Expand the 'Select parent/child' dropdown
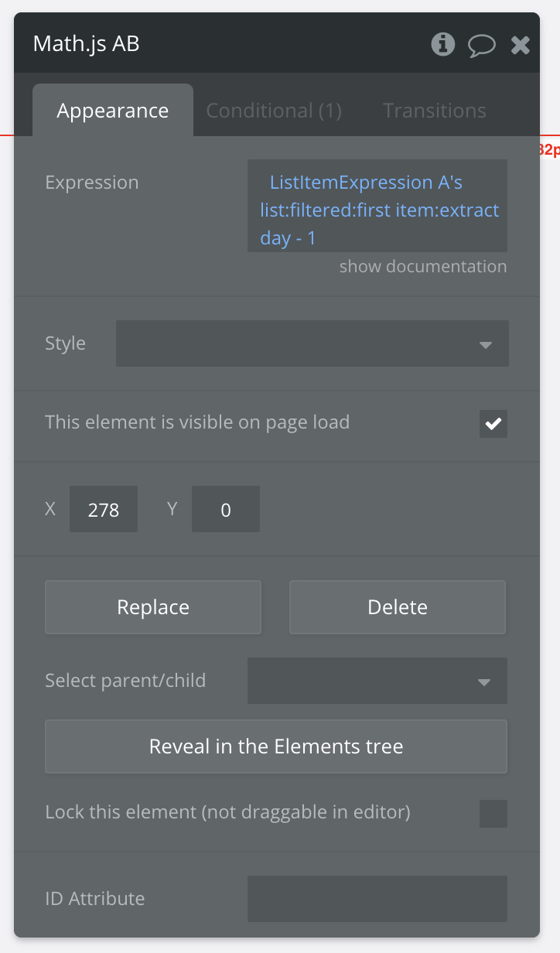The height and width of the screenshot is (953, 560). (x=377, y=681)
